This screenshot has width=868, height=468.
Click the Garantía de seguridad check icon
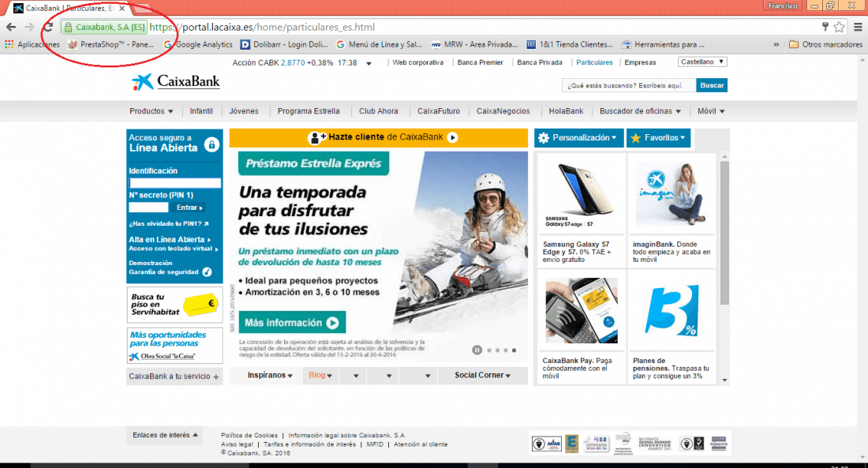[x=207, y=272]
